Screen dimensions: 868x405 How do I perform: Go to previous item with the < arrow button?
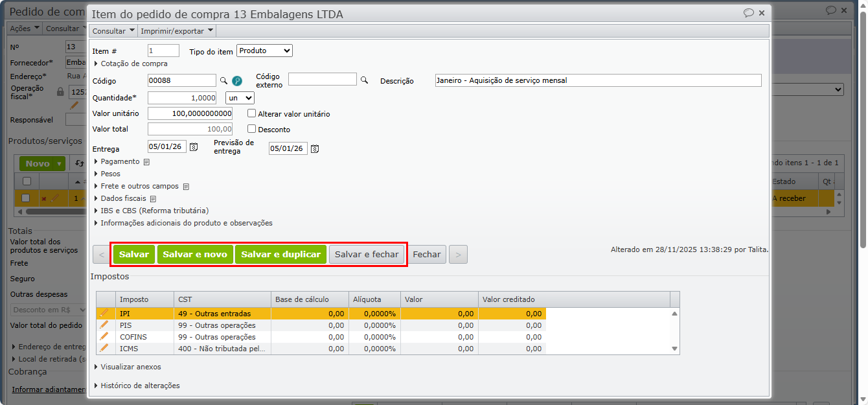[102, 255]
